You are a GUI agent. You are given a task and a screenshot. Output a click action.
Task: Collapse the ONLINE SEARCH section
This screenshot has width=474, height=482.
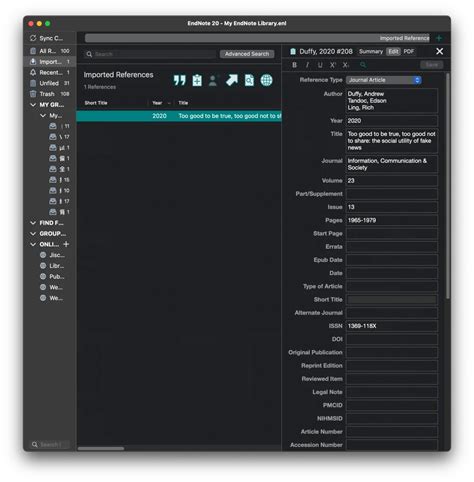coord(33,244)
